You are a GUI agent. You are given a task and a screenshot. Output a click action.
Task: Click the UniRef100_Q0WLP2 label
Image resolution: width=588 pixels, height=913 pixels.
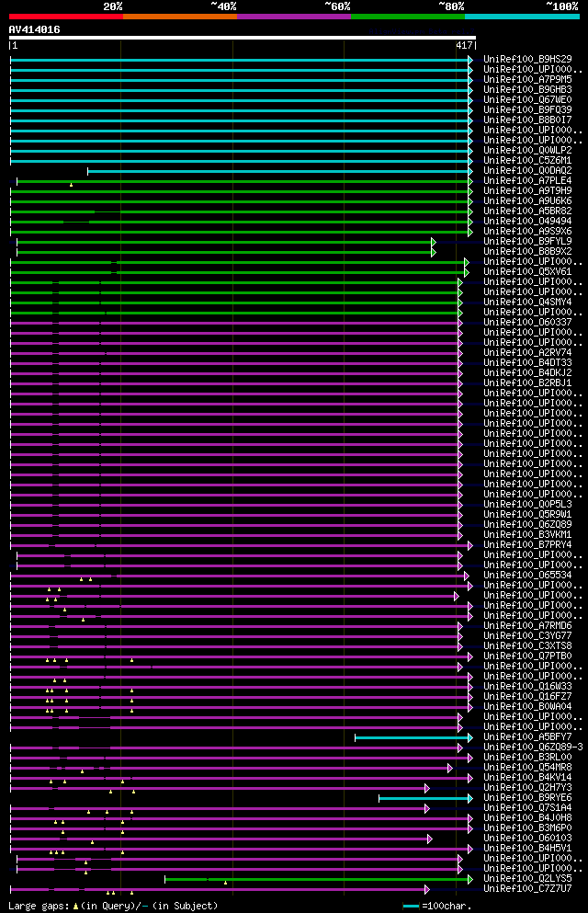527,150
